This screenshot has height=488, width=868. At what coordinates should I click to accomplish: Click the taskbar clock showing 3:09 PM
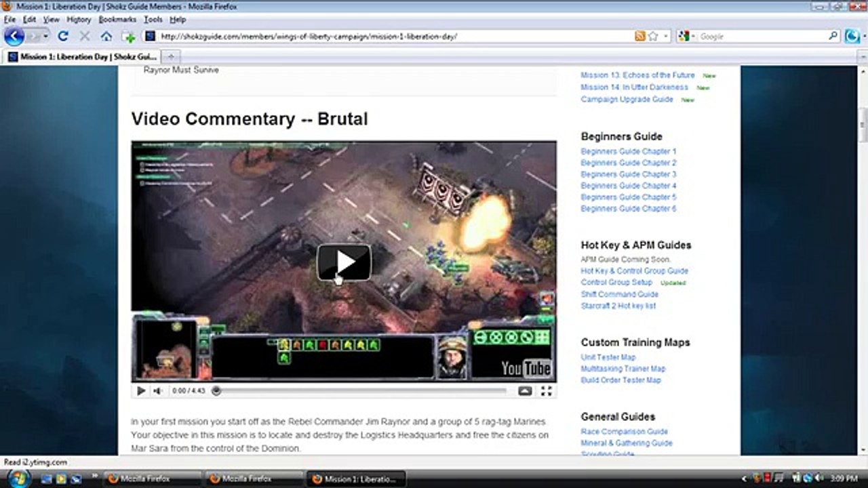coord(845,479)
